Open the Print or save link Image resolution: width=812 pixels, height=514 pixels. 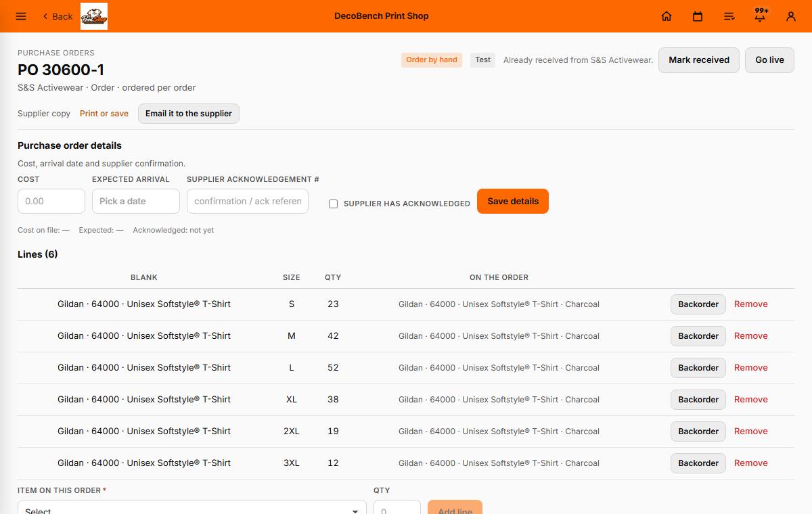pyautogui.click(x=104, y=114)
